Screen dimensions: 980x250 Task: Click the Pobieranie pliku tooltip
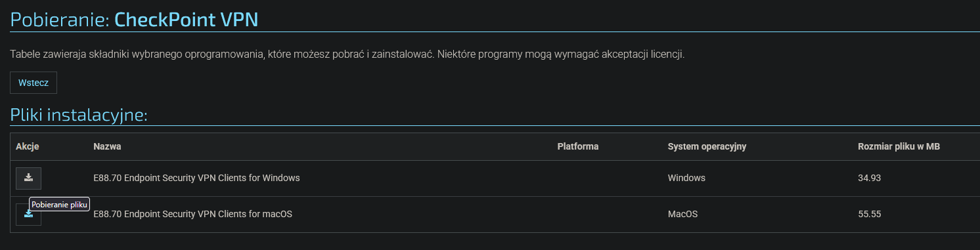[x=60, y=205]
